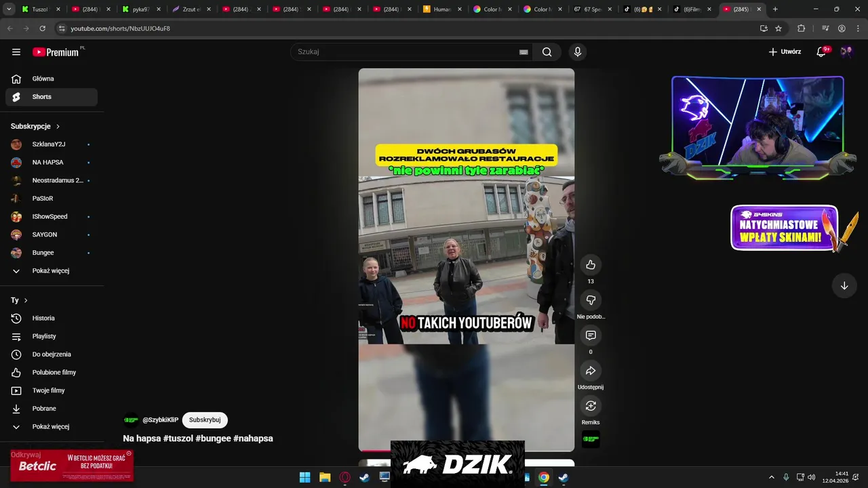The height and width of the screenshot is (488, 868).
Task: Open the on-screen keyboard in search box
Action: click(524, 52)
